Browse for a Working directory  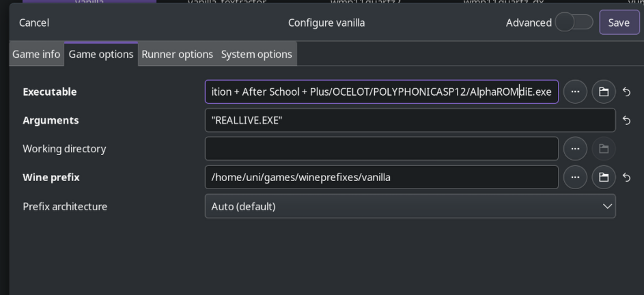pos(575,149)
